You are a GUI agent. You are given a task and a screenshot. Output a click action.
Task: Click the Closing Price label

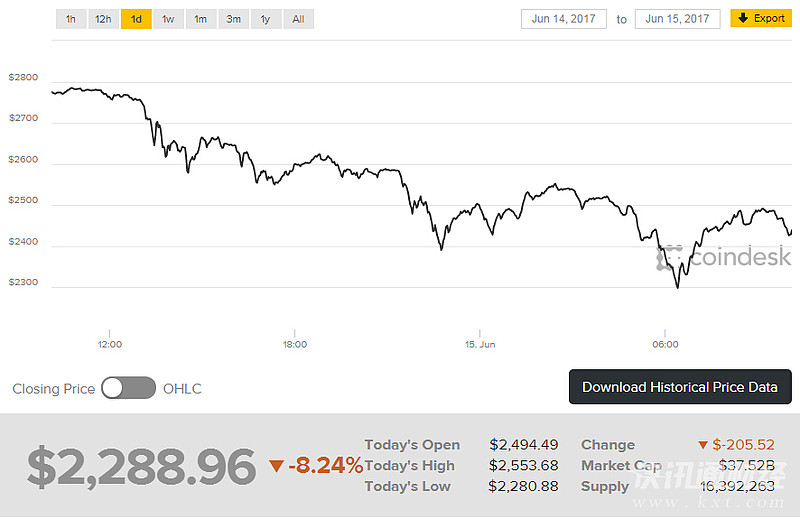[x=54, y=389]
